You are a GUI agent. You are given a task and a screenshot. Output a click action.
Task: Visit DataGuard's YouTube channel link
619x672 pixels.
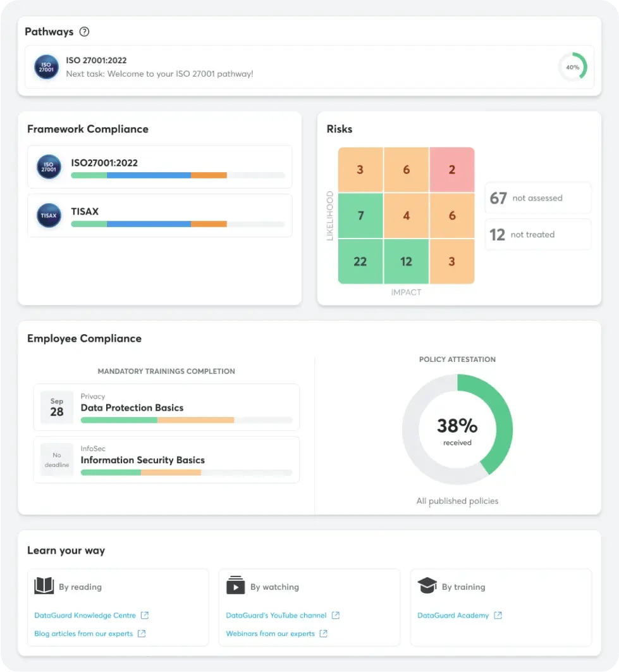276,615
